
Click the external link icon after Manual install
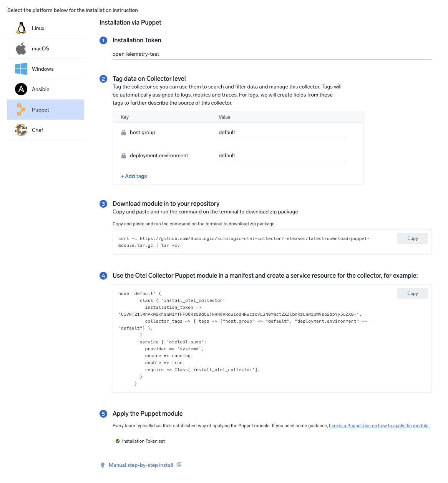click(179, 465)
